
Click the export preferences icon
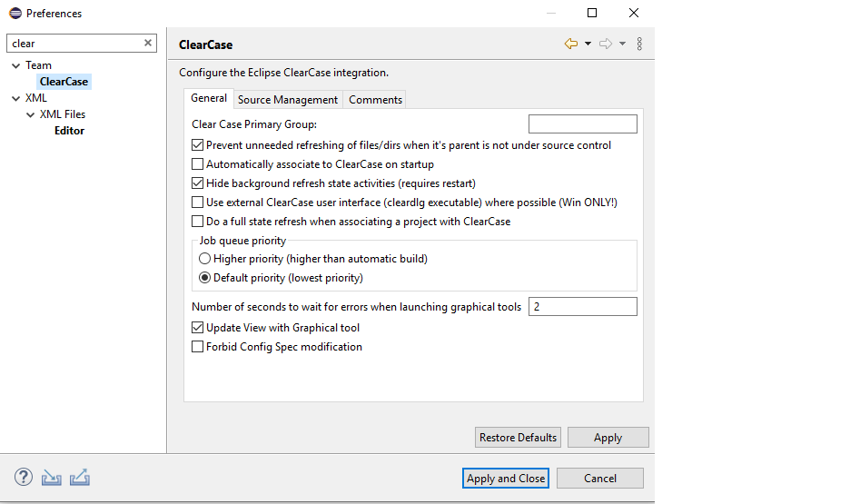click(x=80, y=478)
